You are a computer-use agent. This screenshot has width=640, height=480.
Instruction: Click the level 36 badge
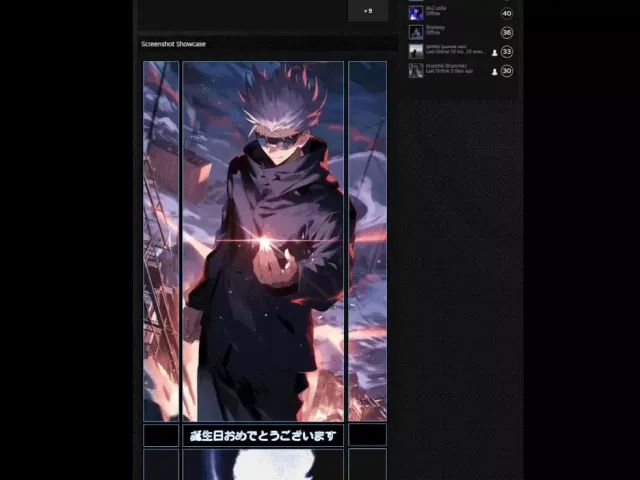[x=507, y=33]
